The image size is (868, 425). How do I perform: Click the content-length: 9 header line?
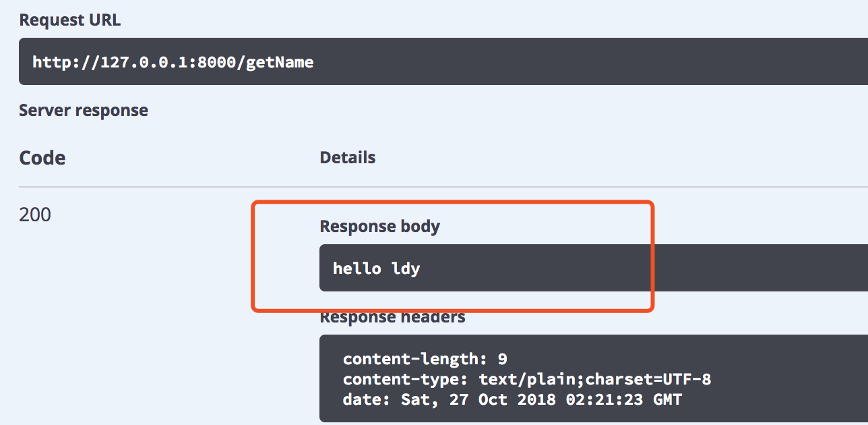coord(425,358)
